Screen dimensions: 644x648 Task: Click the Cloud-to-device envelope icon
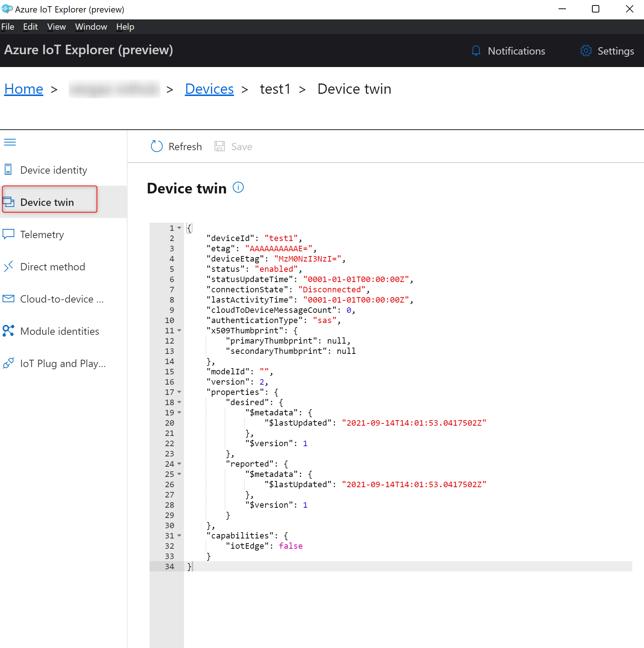point(8,299)
